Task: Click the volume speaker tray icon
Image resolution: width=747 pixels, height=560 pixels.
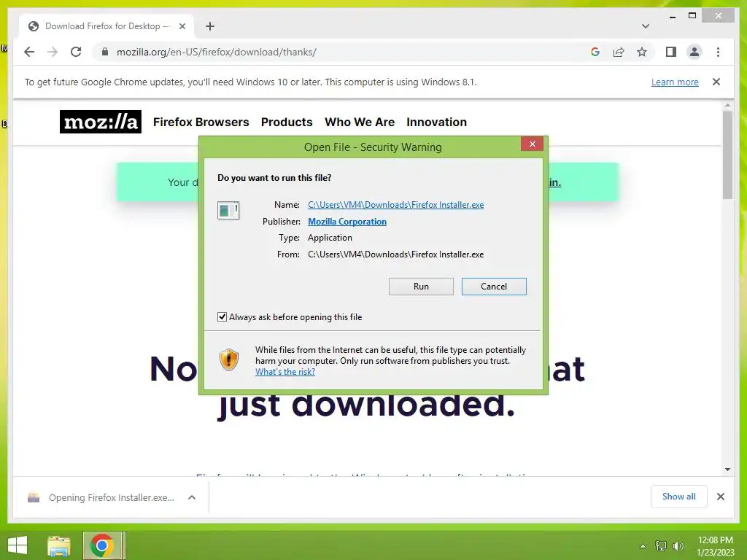Action: [x=678, y=546]
